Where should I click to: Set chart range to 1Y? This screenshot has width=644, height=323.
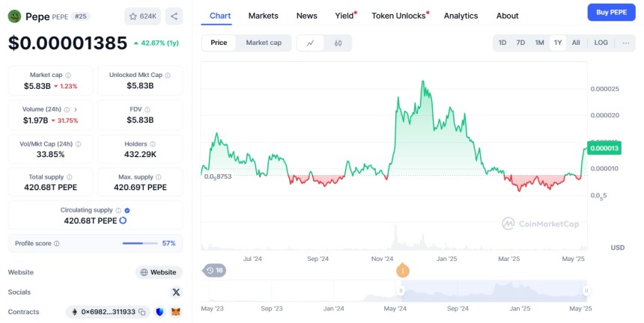(x=558, y=43)
